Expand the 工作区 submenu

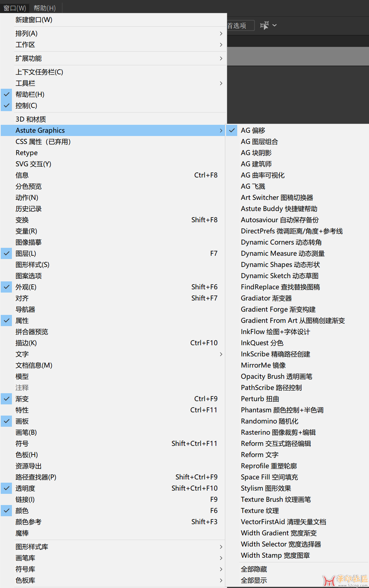tap(25, 45)
